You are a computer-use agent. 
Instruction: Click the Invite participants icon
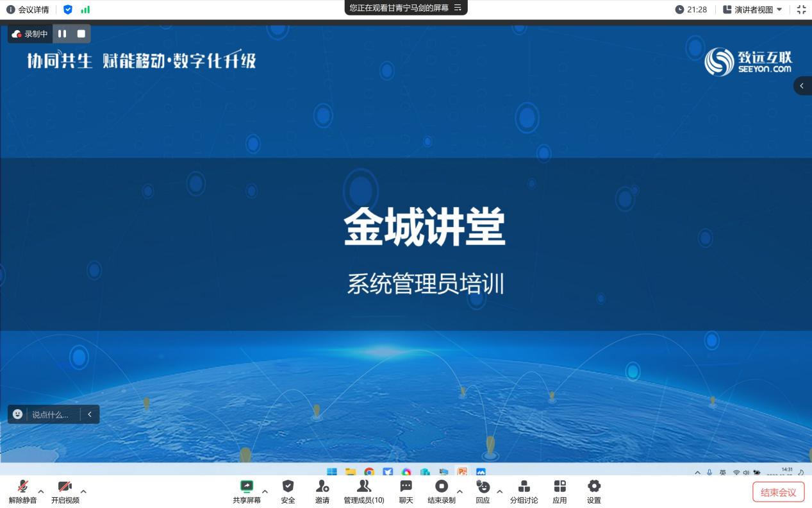pyautogui.click(x=322, y=487)
